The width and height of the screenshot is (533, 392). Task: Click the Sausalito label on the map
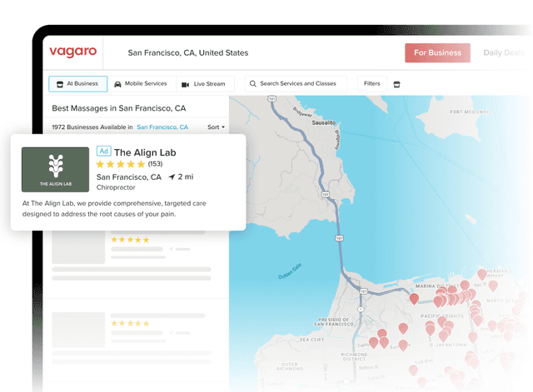[324, 122]
